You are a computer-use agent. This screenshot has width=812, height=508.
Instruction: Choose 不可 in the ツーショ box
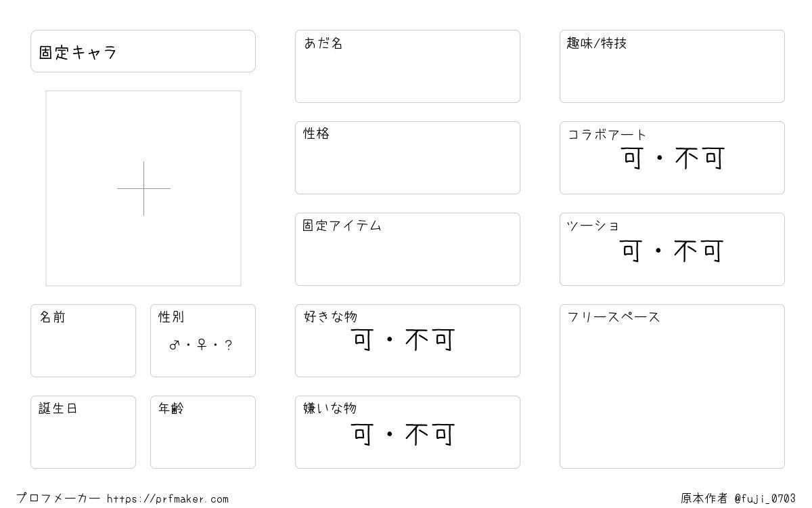(698, 251)
